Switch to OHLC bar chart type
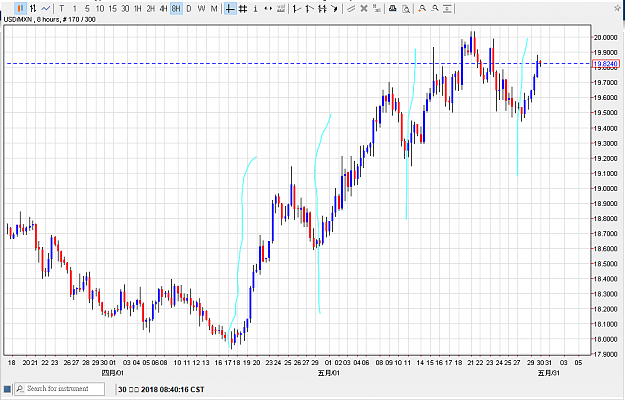Viewport: 625px width, 400px height. pos(33,8)
